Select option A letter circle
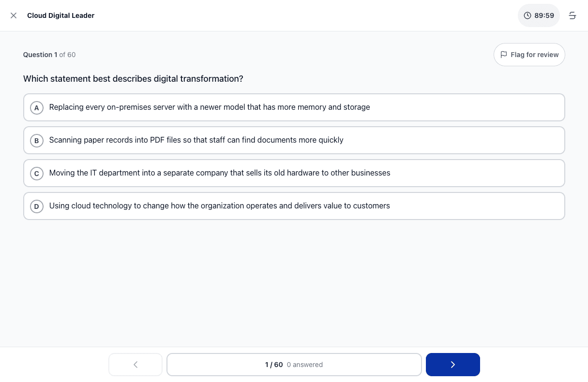The width and height of the screenshot is (588, 382). tap(37, 107)
